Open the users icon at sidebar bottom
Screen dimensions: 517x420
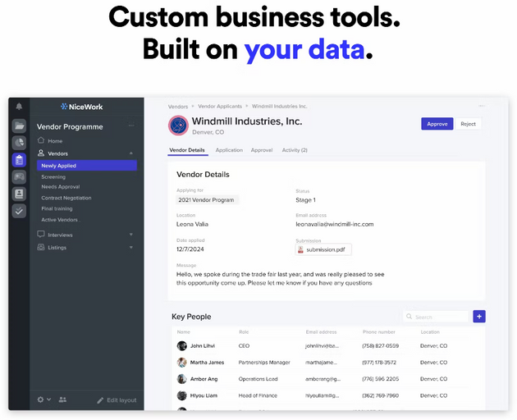62,399
